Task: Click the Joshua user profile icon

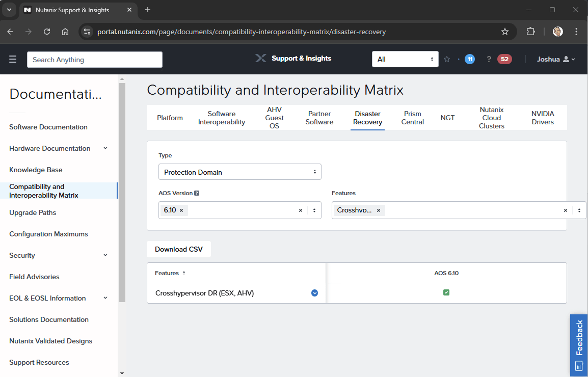Action: tap(566, 59)
